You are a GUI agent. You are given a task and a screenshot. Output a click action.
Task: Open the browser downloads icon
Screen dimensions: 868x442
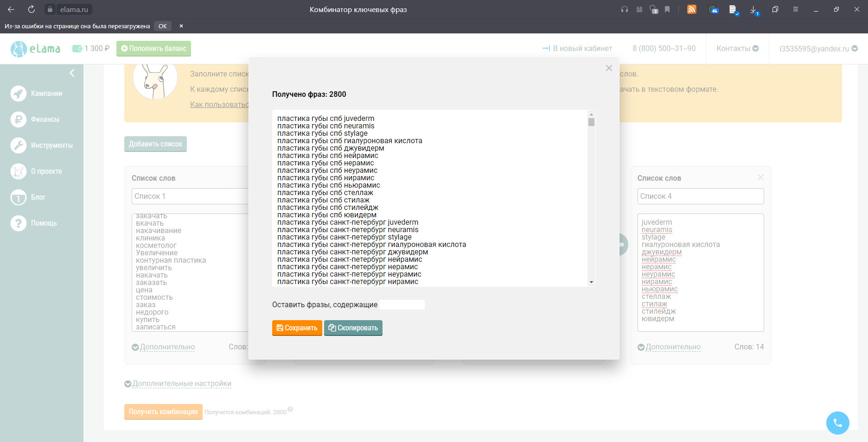tap(754, 10)
